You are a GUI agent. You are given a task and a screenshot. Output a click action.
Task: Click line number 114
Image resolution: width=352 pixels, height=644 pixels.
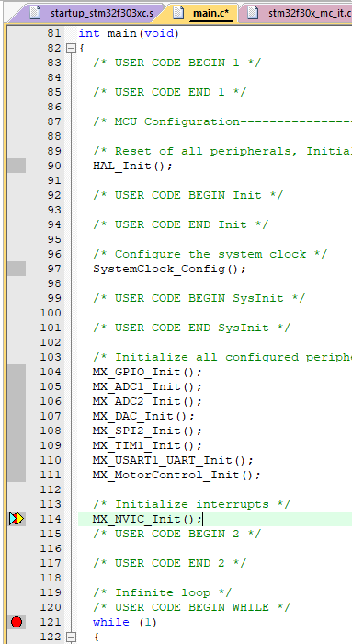(x=51, y=520)
